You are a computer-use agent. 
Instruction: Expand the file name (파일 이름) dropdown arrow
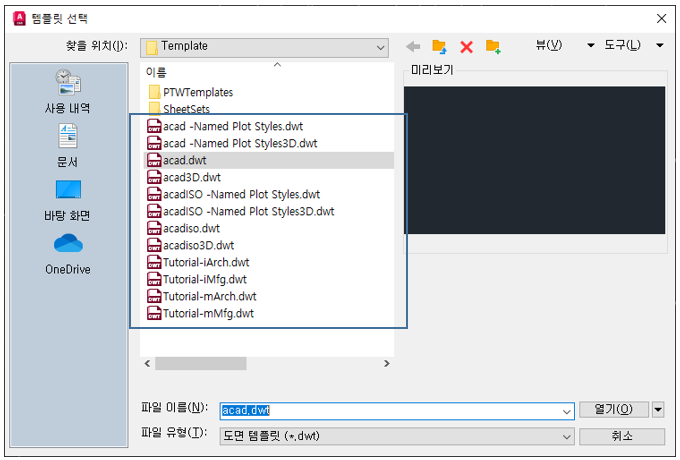[x=566, y=411]
